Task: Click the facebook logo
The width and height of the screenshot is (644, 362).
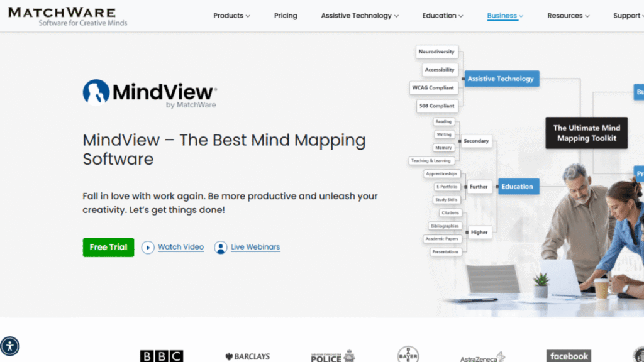Action: (x=569, y=355)
